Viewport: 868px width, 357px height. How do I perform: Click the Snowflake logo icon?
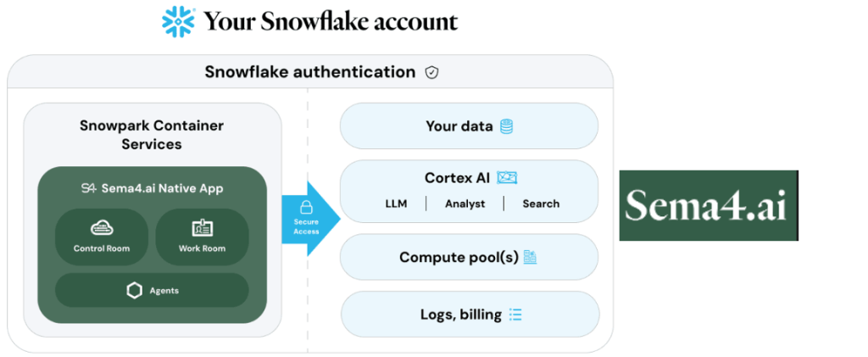(x=178, y=21)
